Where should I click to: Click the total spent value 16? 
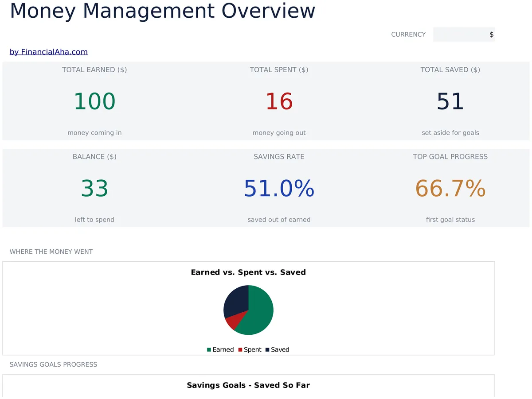pos(279,101)
